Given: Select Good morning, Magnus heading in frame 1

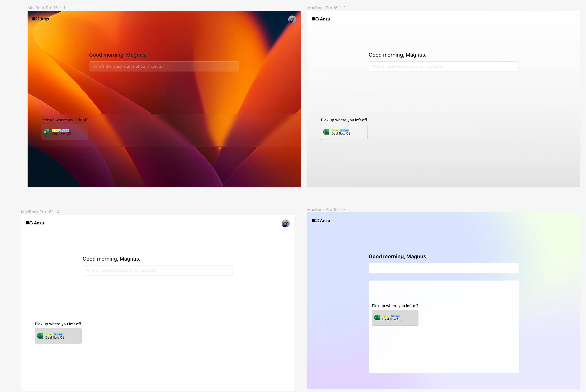Looking at the screenshot, I should (x=118, y=55).
